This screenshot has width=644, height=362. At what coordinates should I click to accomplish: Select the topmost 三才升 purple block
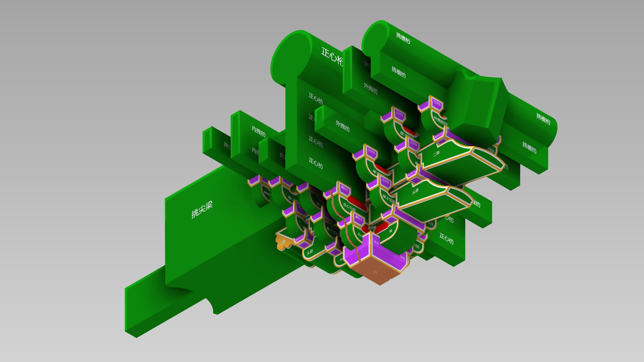(x=437, y=103)
